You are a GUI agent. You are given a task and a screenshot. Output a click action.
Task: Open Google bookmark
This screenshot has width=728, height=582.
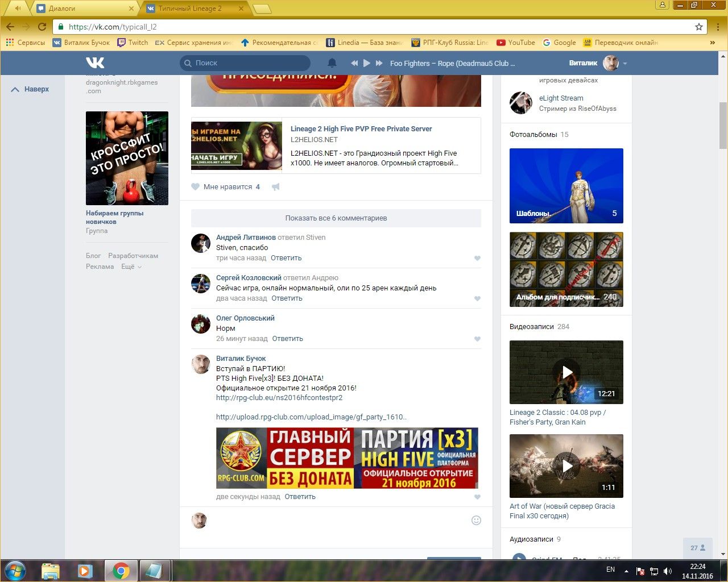point(559,43)
